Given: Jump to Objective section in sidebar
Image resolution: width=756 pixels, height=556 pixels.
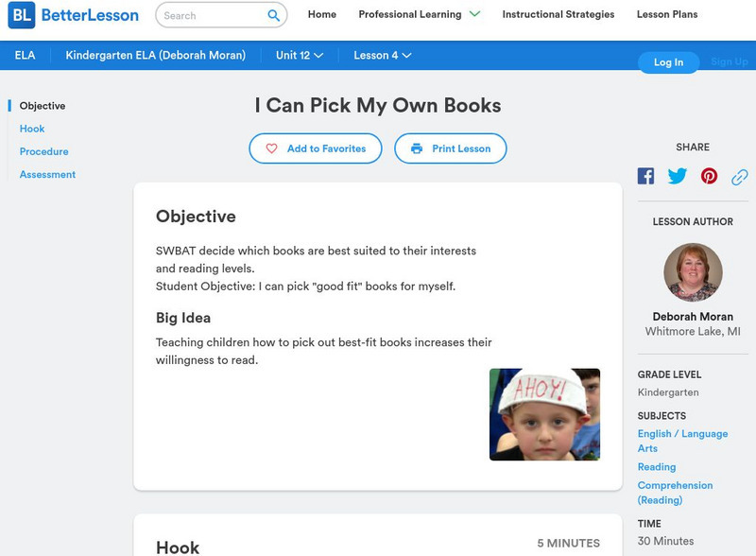Looking at the screenshot, I should (x=43, y=106).
